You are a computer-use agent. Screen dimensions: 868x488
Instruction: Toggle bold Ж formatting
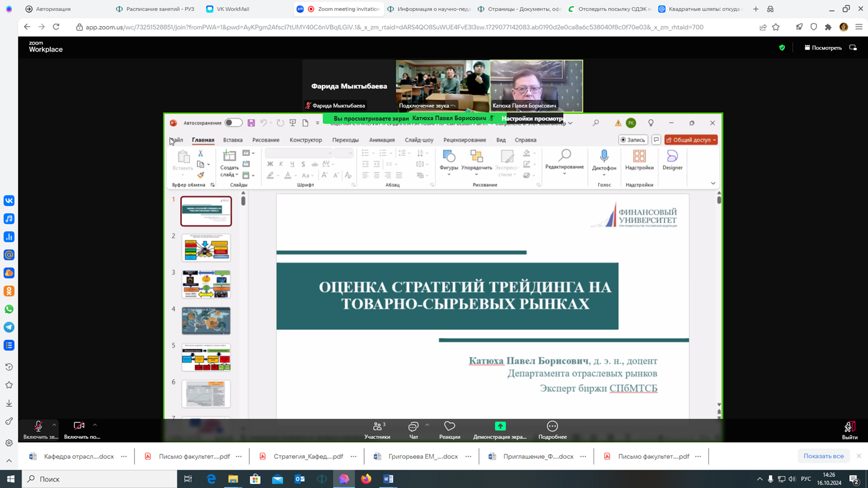coord(270,164)
